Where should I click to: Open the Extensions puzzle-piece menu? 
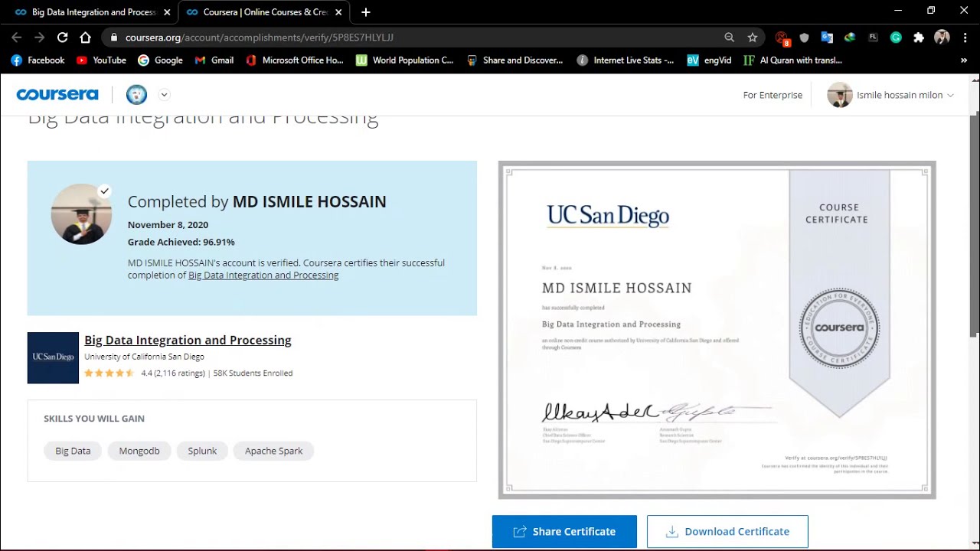(x=919, y=37)
